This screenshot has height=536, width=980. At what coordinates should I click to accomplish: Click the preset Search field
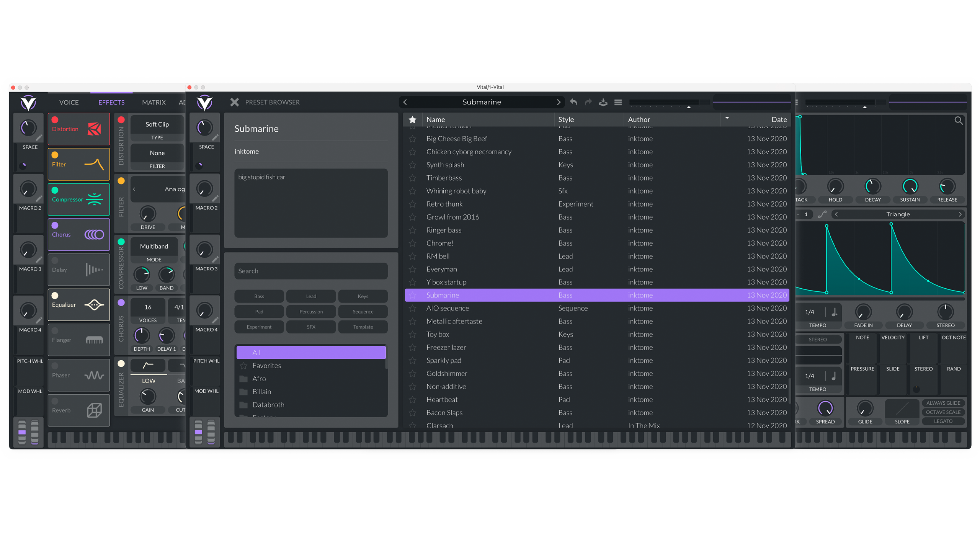pos(311,271)
